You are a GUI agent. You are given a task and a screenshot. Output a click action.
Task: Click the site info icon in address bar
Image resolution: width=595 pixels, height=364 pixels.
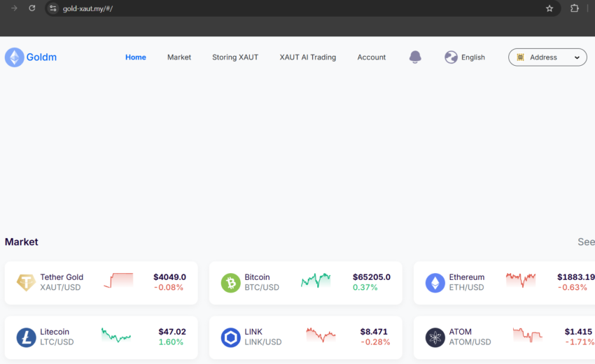pos(53,8)
